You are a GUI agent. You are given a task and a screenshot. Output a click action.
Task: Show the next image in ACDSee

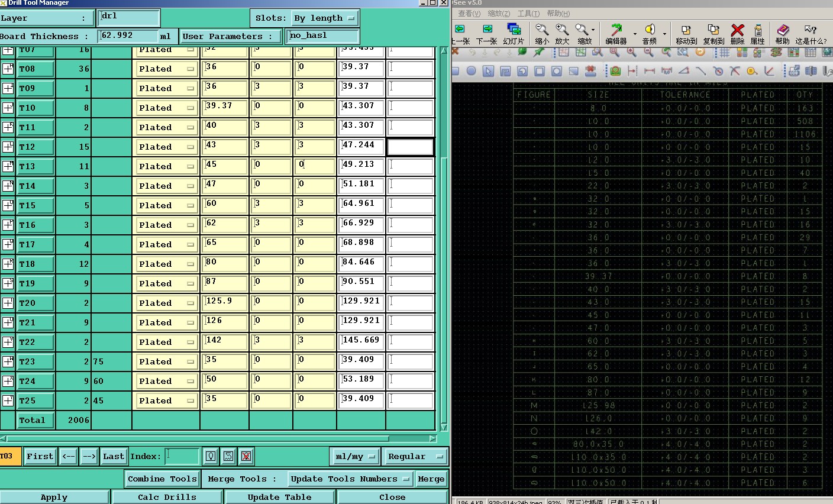pyautogui.click(x=487, y=30)
